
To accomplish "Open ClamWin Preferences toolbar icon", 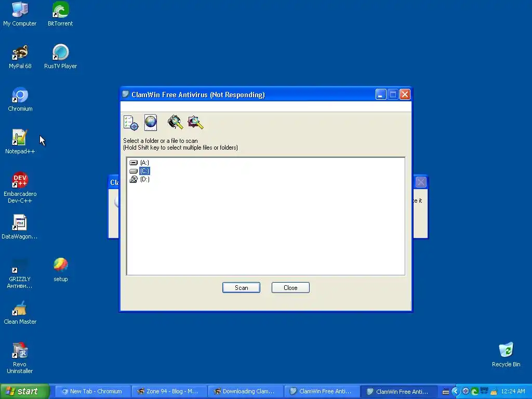I will click(130, 123).
